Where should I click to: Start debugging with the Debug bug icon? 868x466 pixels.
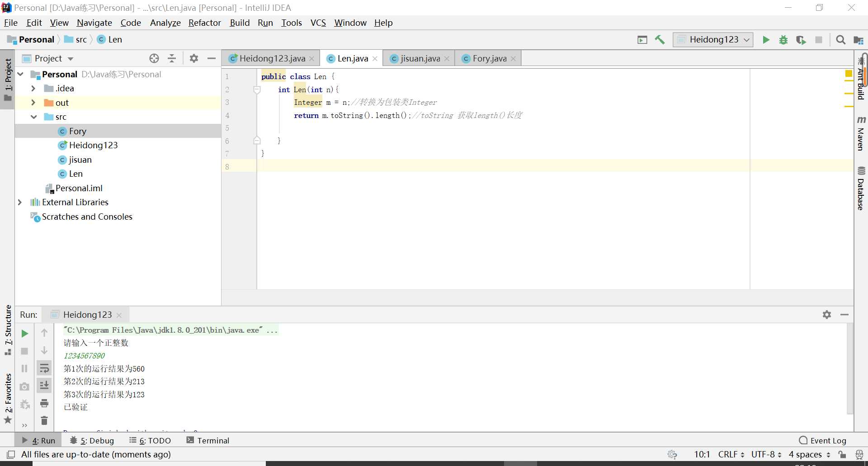point(783,40)
